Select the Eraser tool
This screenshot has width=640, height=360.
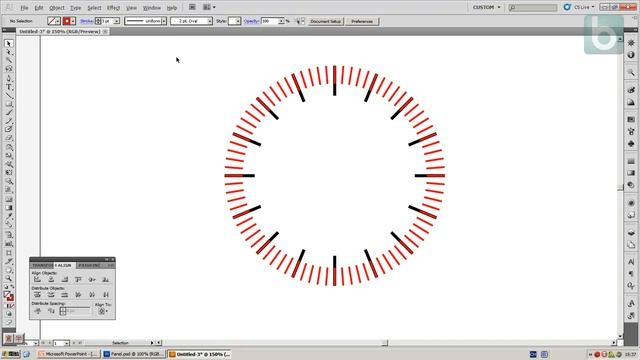[9, 138]
